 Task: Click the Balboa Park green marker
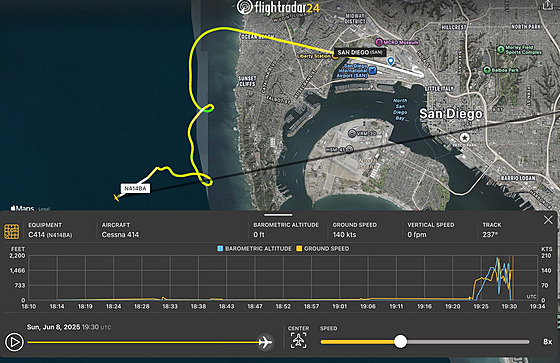[x=486, y=70]
